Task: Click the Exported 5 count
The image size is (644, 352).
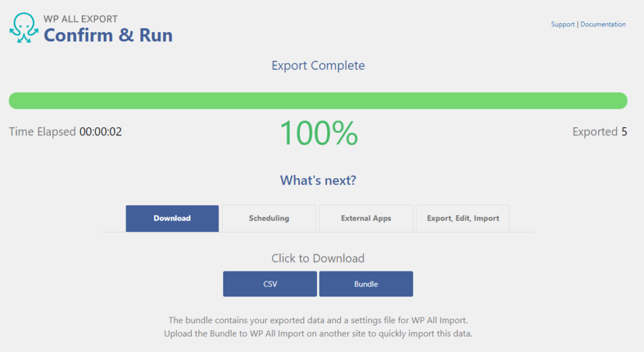Action: coord(599,132)
